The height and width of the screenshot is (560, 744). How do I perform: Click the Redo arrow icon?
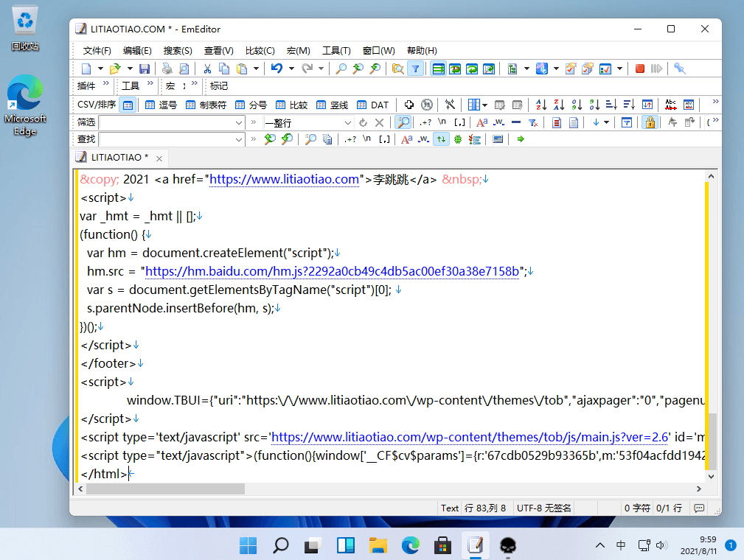307,69
